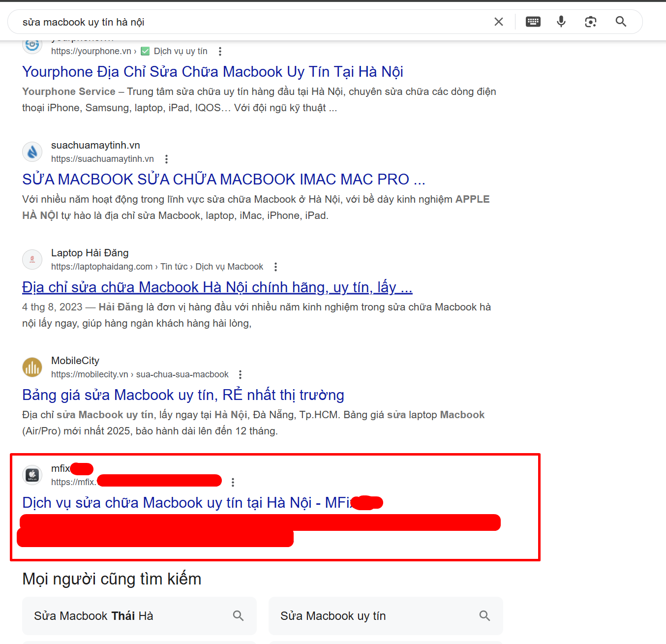Image resolution: width=666 pixels, height=644 pixels.
Task: Open more options for the Laptop Hải Đăng result
Action: pos(275,267)
